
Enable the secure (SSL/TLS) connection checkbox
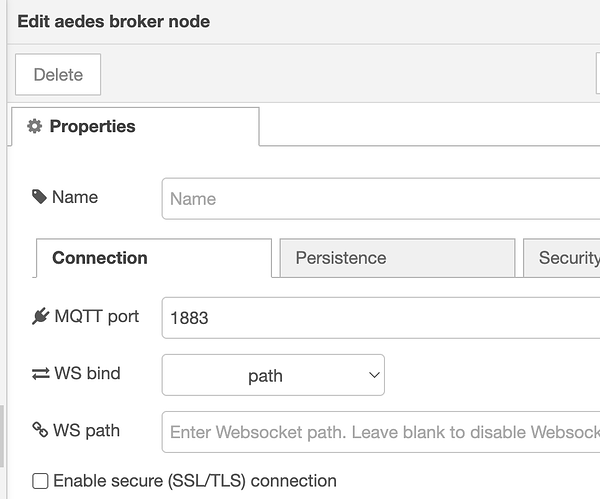[40, 481]
